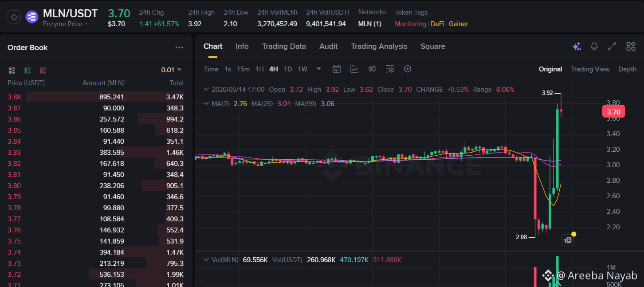Open chart display settings list icon
This screenshot has width=644, height=287.
(x=390, y=69)
